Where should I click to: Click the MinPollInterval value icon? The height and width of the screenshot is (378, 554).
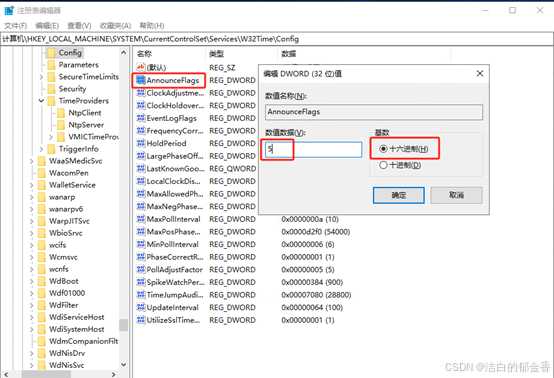click(141, 244)
